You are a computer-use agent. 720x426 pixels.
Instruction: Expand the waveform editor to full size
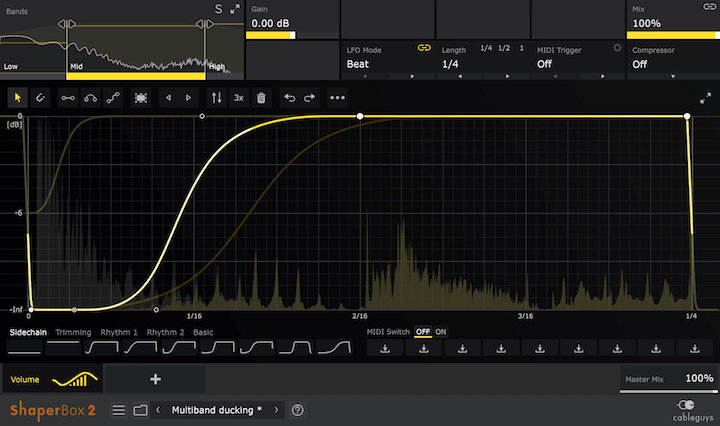click(705, 98)
